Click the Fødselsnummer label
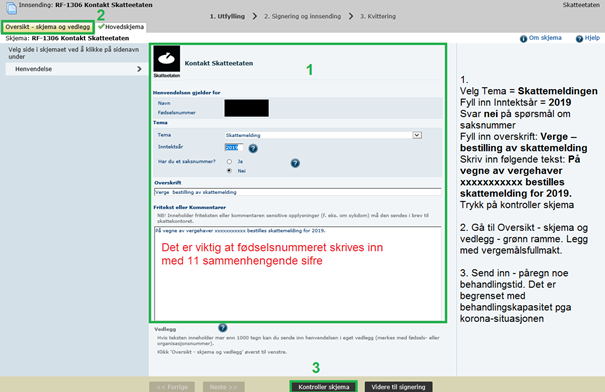605x392 pixels. click(177, 113)
